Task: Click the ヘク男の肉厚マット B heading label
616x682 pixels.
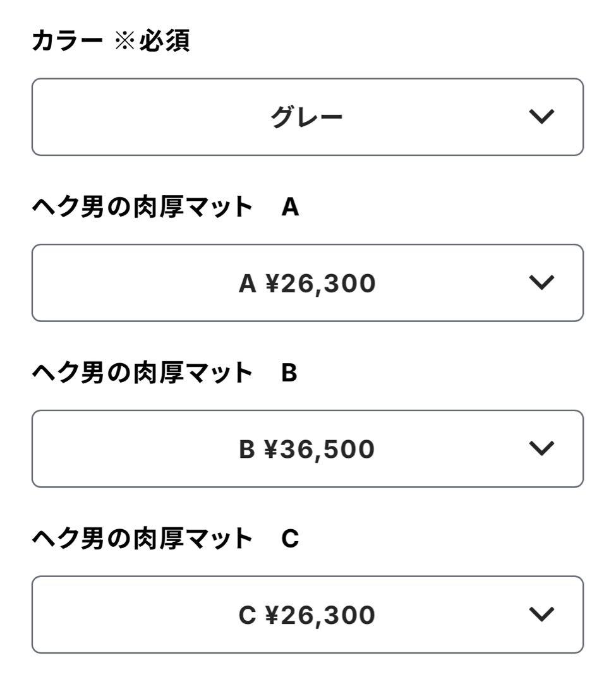Action: click(142, 374)
